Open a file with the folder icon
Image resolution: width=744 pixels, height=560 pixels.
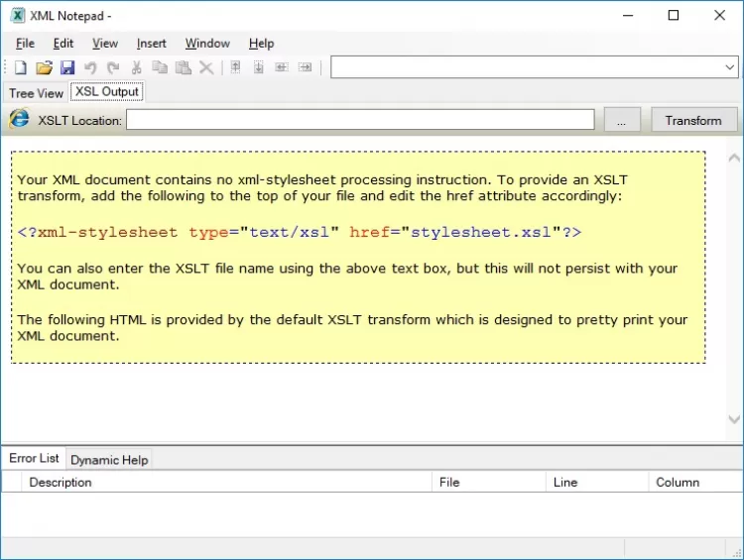point(44,67)
